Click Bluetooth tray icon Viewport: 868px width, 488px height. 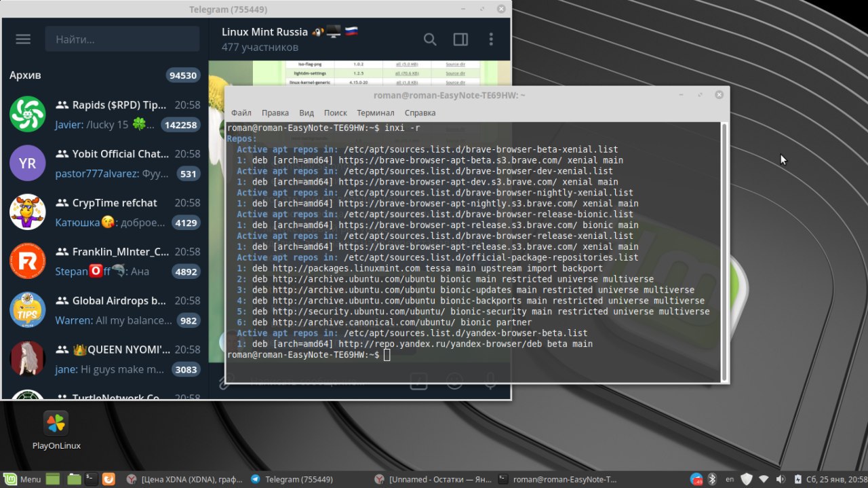[x=713, y=479]
